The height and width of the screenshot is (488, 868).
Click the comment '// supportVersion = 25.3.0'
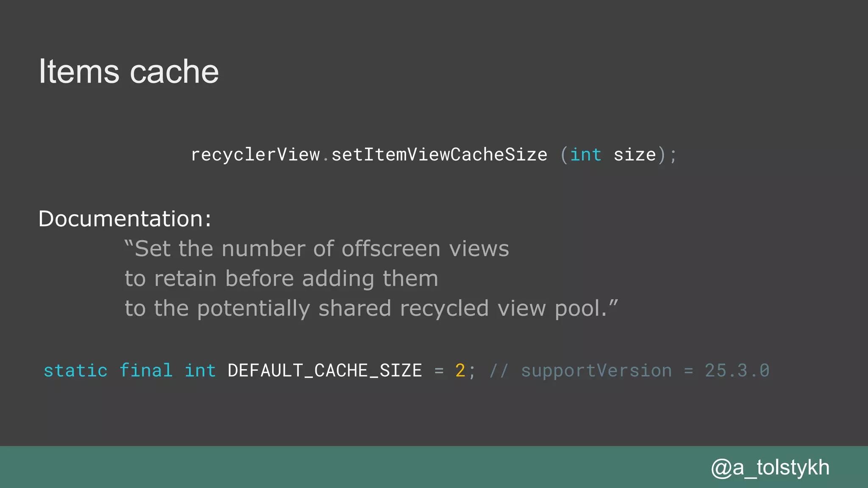click(629, 371)
